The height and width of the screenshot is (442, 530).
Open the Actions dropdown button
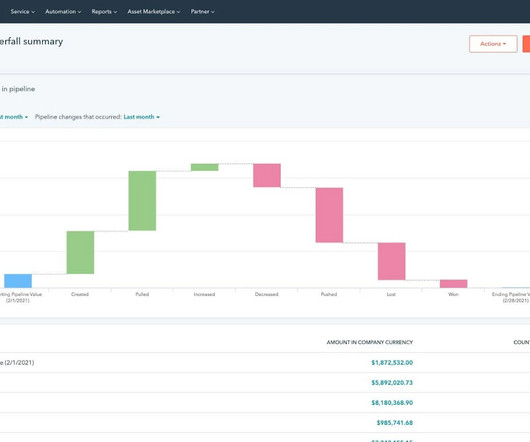pos(493,44)
